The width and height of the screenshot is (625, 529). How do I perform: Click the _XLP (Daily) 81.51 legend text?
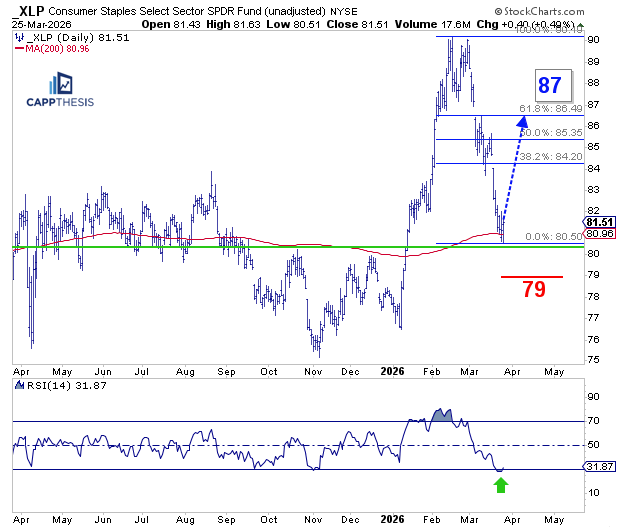pos(78,38)
